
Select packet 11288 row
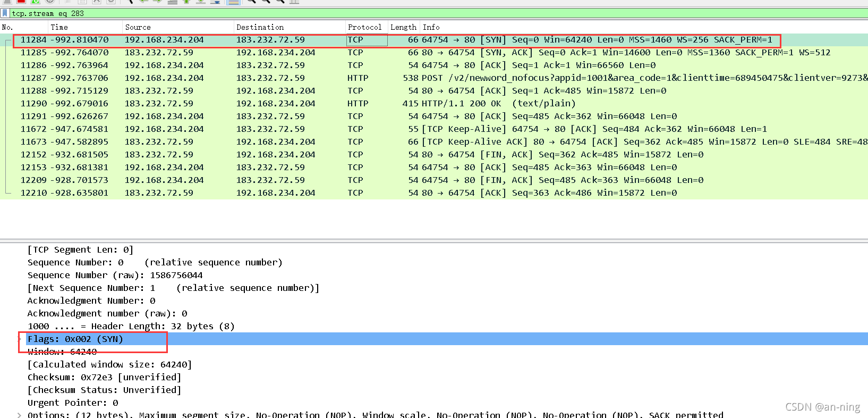[x=434, y=91]
